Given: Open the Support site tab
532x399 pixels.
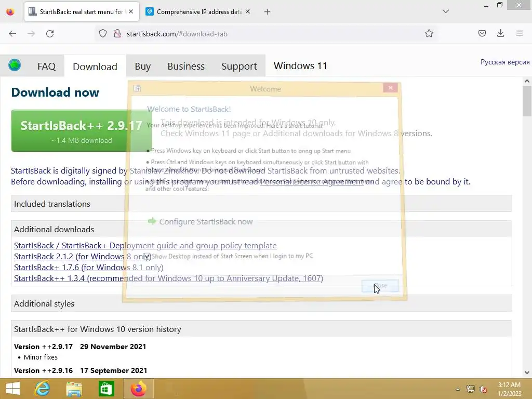Looking at the screenshot, I should (239, 66).
